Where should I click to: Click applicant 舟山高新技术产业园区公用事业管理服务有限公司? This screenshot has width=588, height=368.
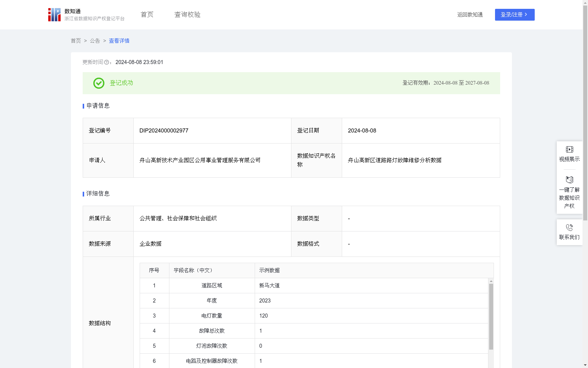pyautogui.click(x=200, y=160)
